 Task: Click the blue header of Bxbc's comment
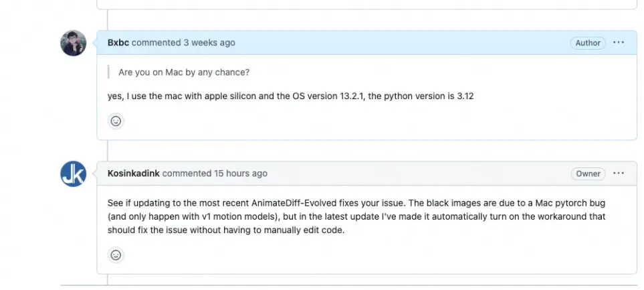[x=366, y=43]
